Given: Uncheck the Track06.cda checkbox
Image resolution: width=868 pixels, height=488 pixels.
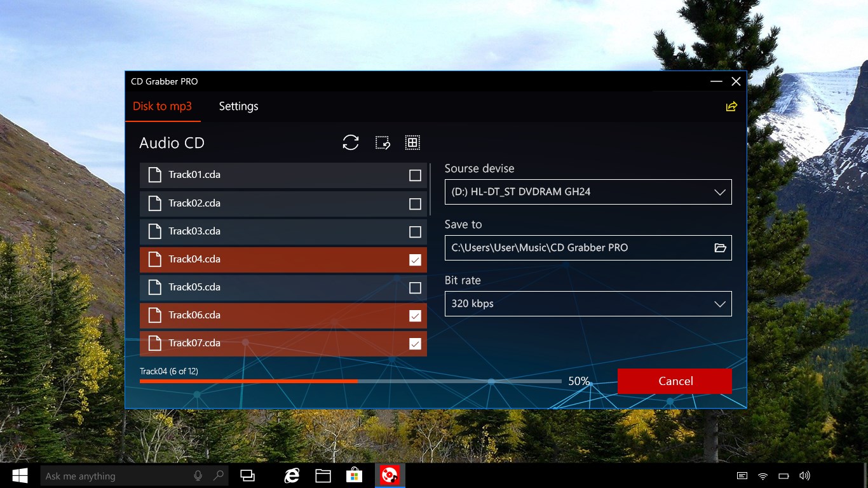Looking at the screenshot, I should [415, 316].
